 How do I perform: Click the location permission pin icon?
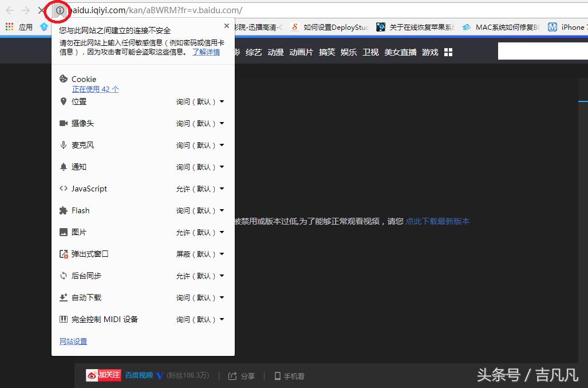[x=64, y=101]
